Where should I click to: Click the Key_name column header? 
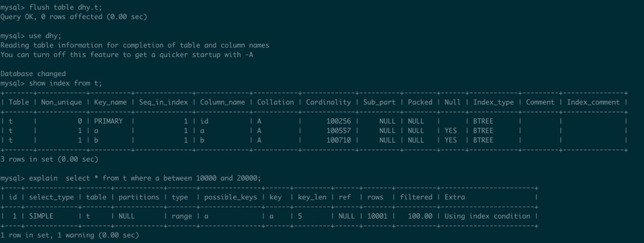[x=111, y=102]
